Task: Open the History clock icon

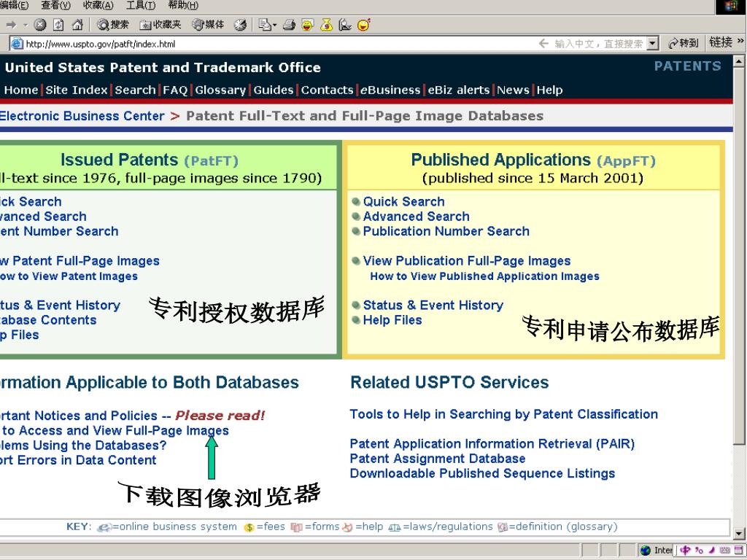Action: (x=240, y=25)
